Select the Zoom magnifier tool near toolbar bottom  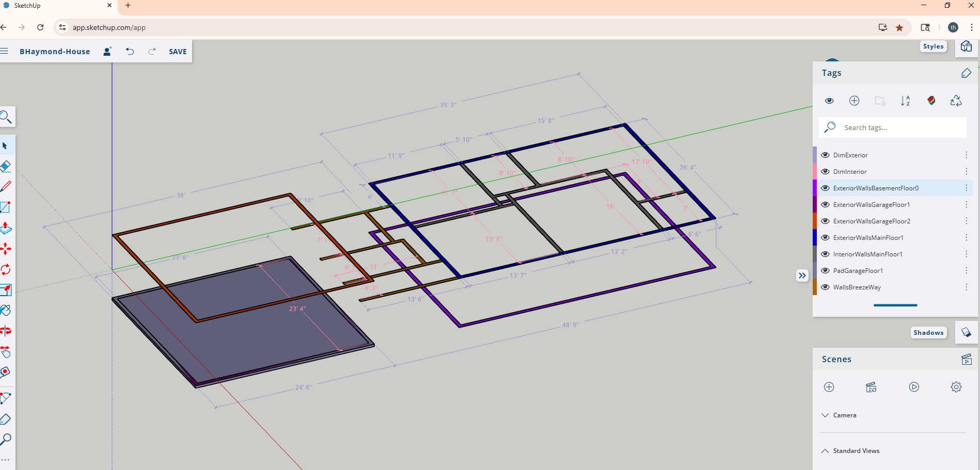6,440
